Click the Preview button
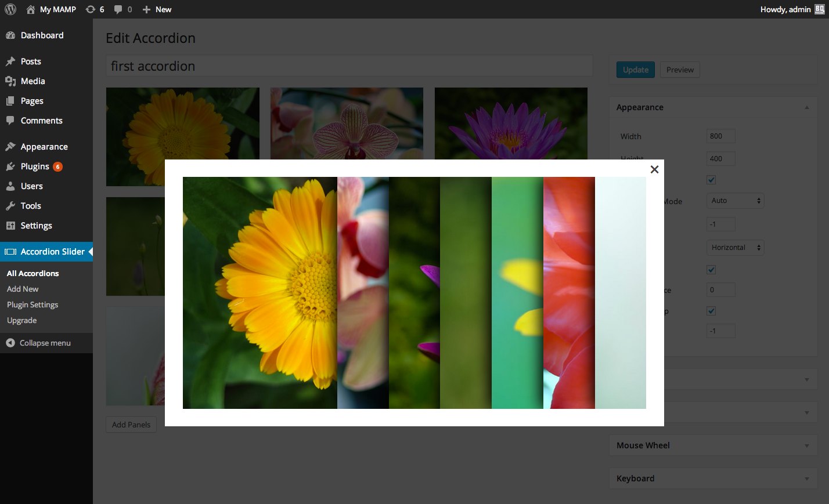The height and width of the screenshot is (504, 829). [680, 70]
